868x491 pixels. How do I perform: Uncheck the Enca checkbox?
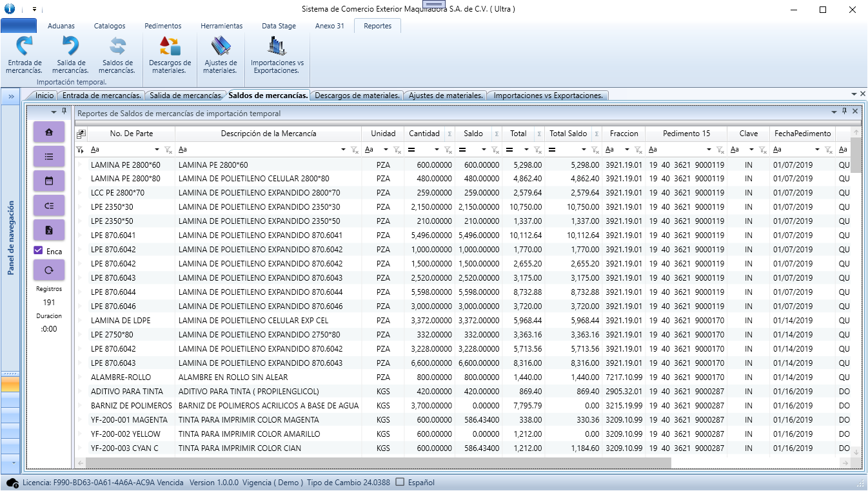click(38, 250)
